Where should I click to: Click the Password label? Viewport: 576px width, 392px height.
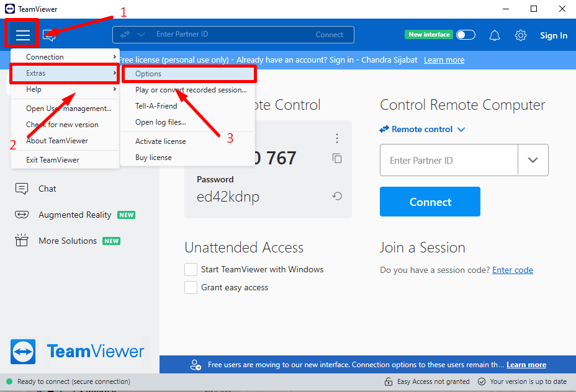point(215,179)
